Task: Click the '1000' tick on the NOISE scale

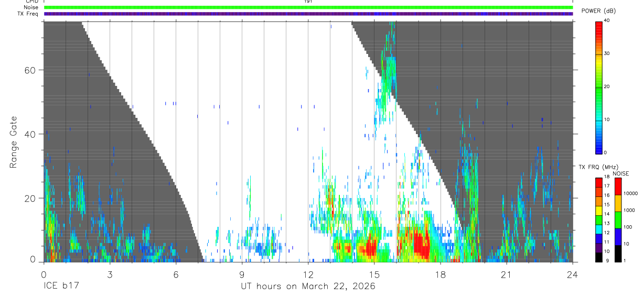Action: click(x=629, y=210)
